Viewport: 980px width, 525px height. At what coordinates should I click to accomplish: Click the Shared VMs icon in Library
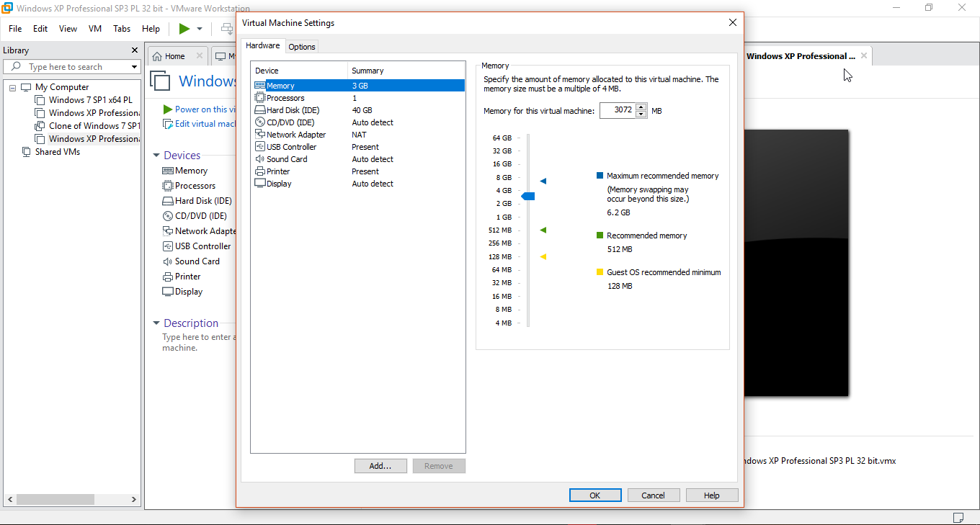[27, 152]
